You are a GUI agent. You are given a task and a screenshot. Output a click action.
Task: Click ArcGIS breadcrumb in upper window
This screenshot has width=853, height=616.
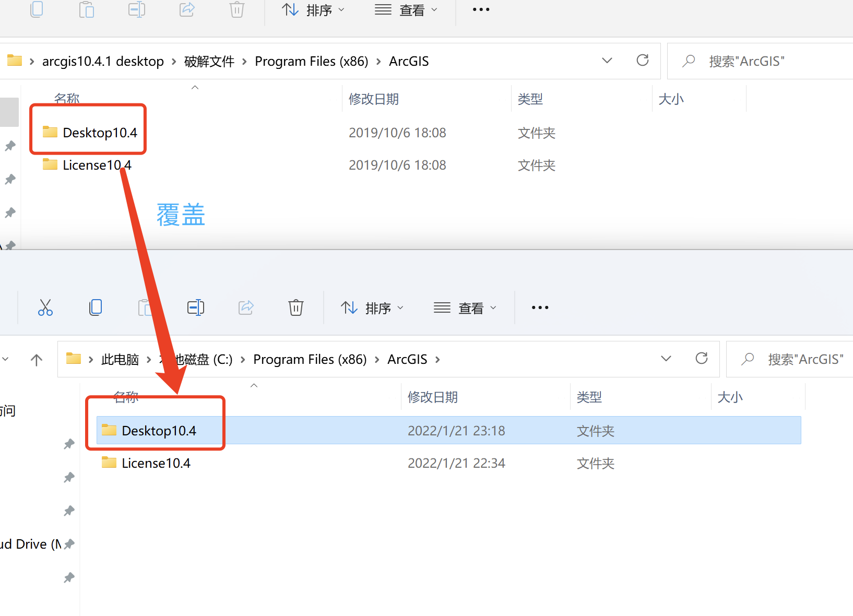tap(409, 61)
